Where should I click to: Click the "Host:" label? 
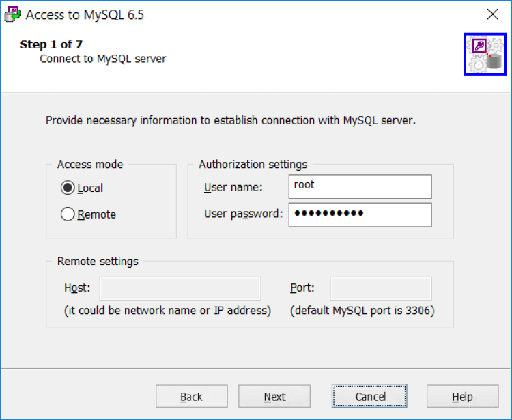click(x=77, y=288)
